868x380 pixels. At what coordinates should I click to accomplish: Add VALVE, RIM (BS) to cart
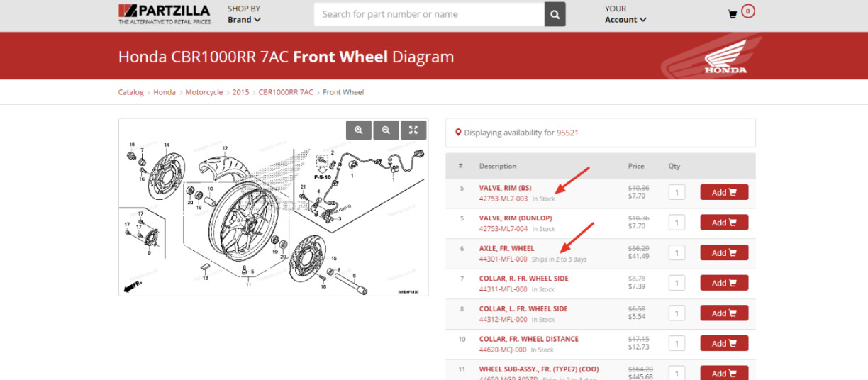click(x=723, y=192)
